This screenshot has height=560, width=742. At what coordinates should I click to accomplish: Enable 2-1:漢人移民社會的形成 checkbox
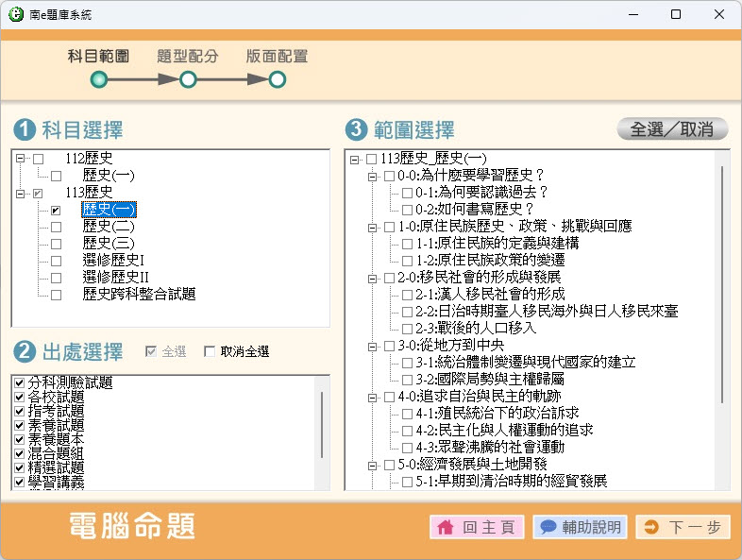(x=407, y=295)
